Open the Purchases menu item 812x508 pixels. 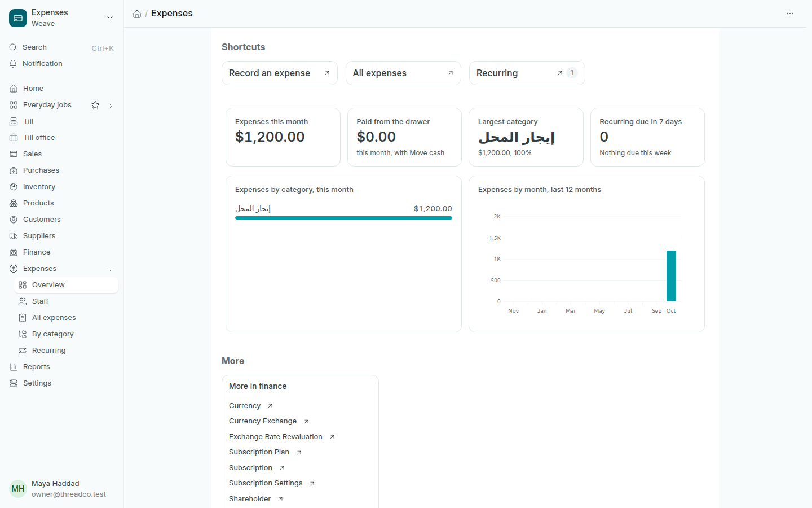[x=61, y=170]
